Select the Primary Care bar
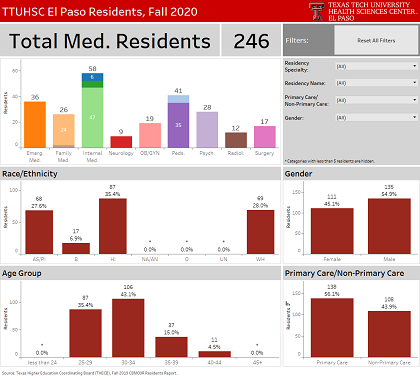This screenshot has width=420, height=380. pyautogui.click(x=332, y=328)
